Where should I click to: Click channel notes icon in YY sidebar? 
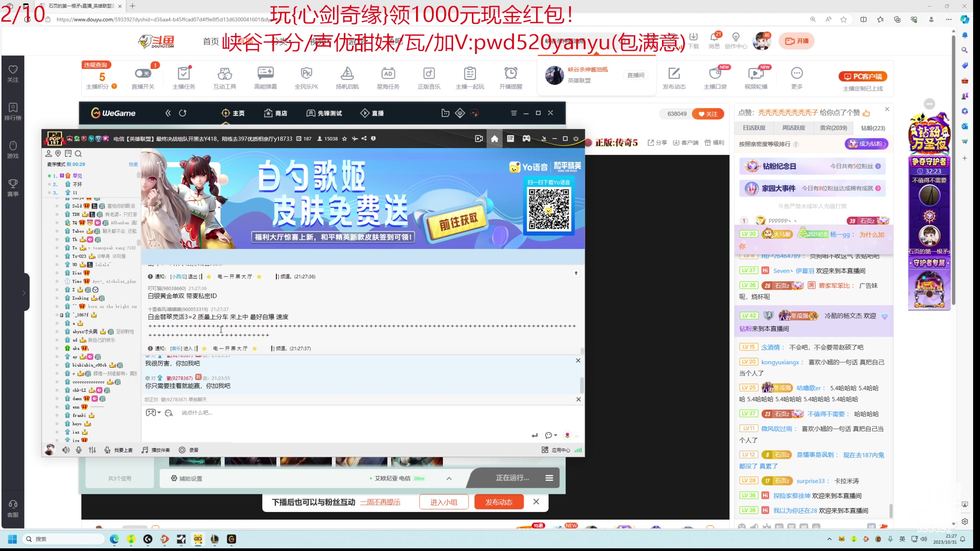tap(68, 153)
